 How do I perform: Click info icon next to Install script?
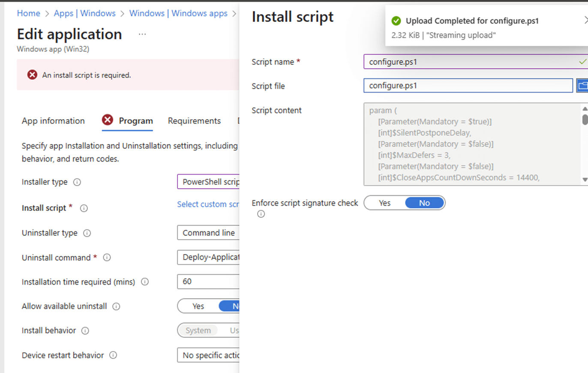click(x=84, y=208)
